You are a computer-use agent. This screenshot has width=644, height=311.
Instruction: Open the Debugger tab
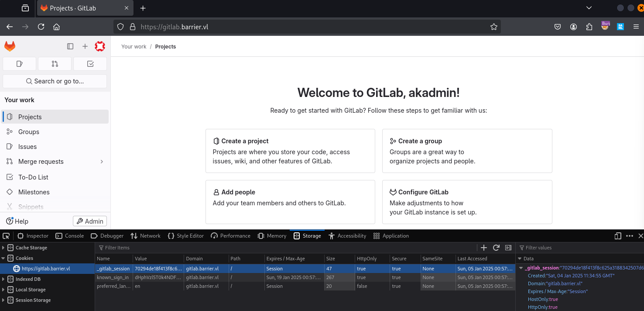tap(107, 236)
